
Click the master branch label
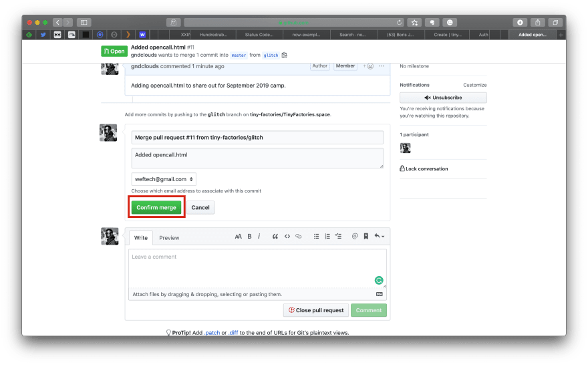coord(239,55)
